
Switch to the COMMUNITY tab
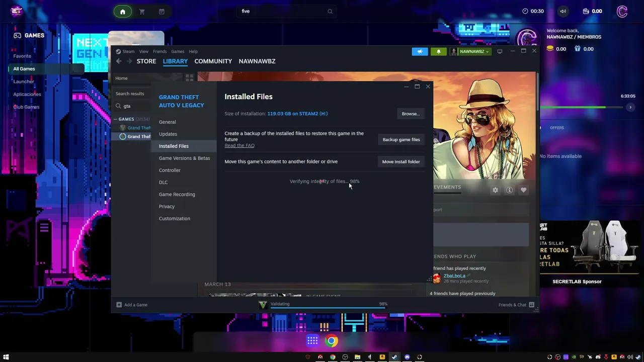point(213,61)
